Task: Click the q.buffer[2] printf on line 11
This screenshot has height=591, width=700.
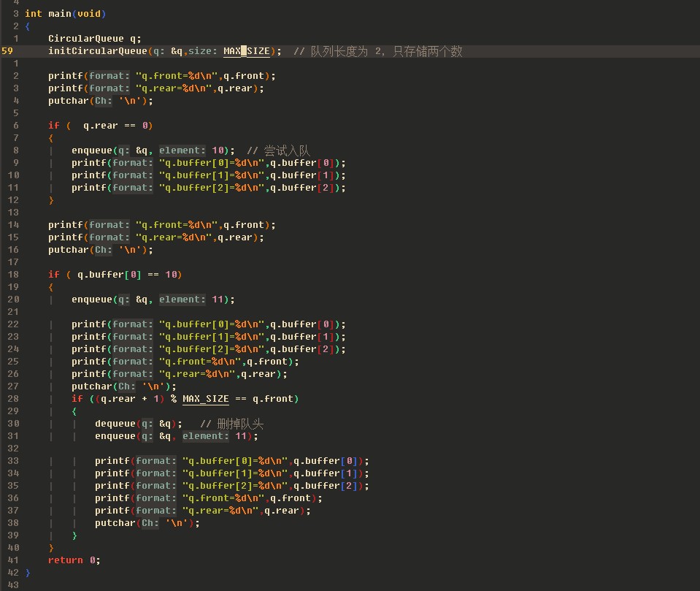Action: [x=209, y=188]
